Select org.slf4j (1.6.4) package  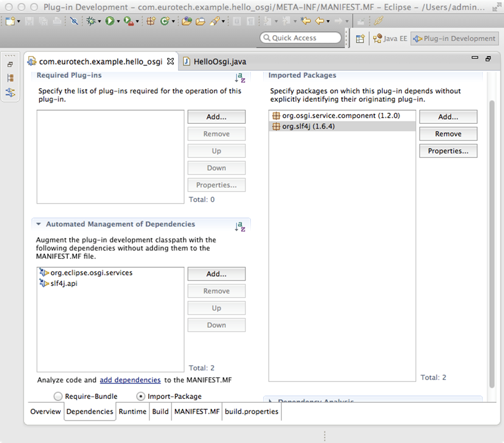(x=342, y=126)
